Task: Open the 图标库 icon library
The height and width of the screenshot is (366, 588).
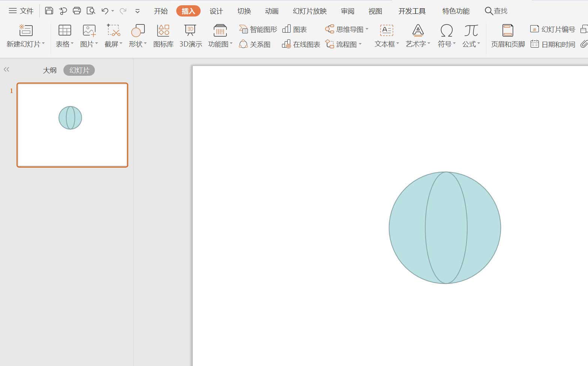Action: (x=163, y=36)
